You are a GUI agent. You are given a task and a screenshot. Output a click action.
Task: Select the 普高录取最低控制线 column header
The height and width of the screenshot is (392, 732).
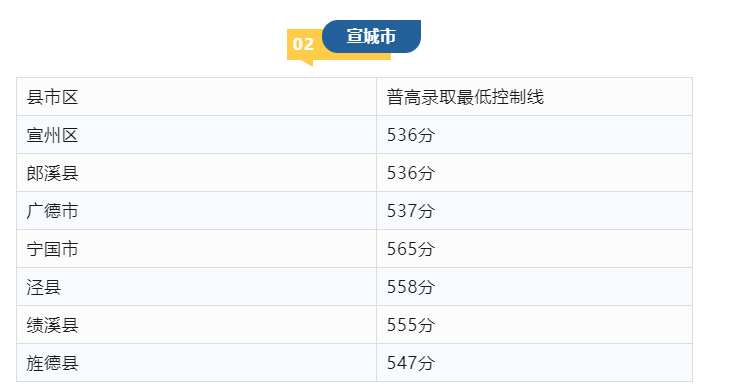coord(534,97)
